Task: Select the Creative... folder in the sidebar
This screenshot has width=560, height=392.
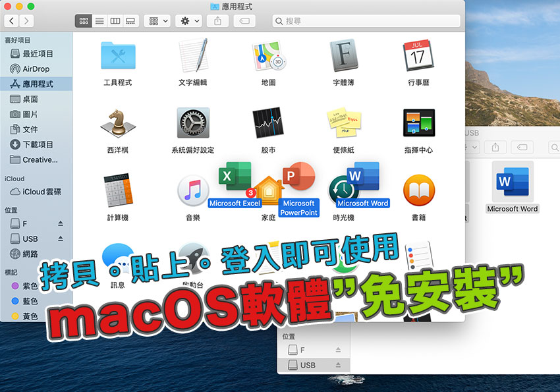Action: 36,159
